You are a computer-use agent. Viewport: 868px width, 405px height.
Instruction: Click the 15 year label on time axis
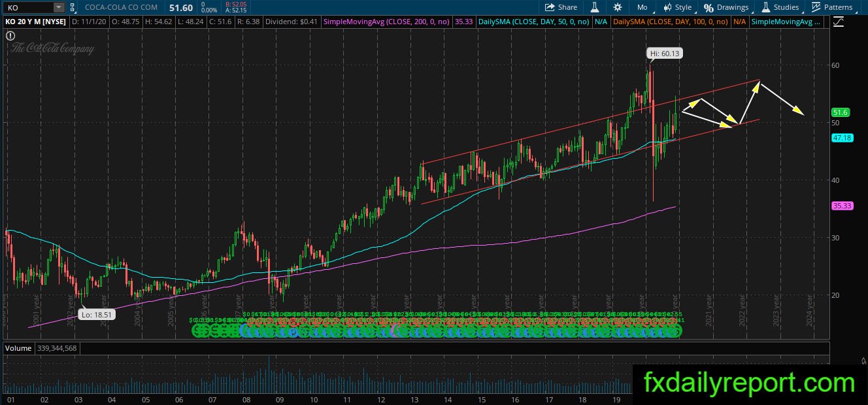tap(481, 400)
